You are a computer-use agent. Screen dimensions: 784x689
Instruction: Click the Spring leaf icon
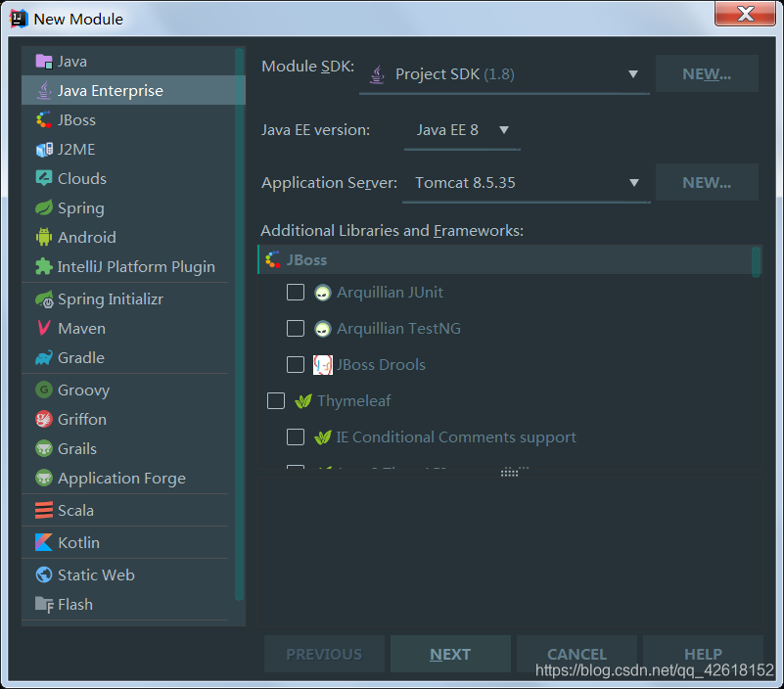click(44, 208)
